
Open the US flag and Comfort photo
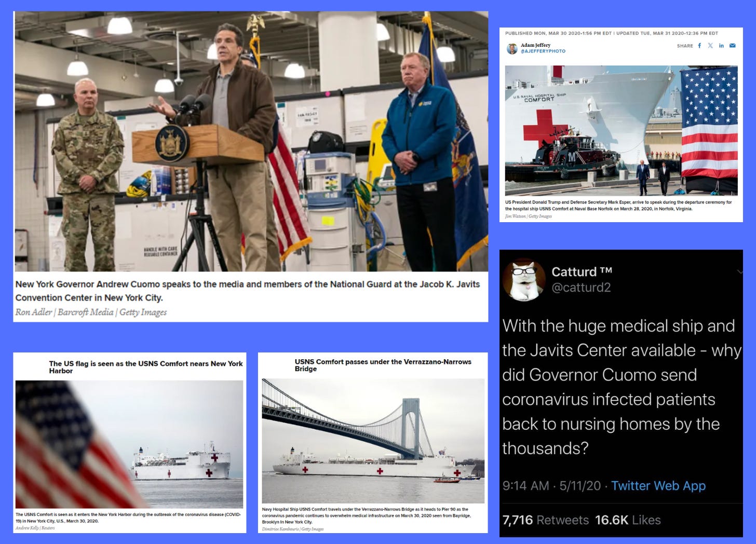pos(129,444)
